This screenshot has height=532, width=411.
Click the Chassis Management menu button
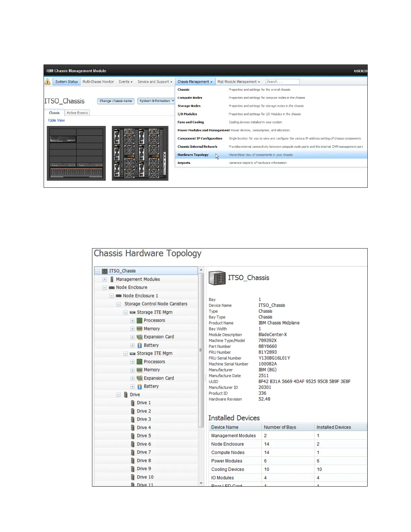(195, 82)
